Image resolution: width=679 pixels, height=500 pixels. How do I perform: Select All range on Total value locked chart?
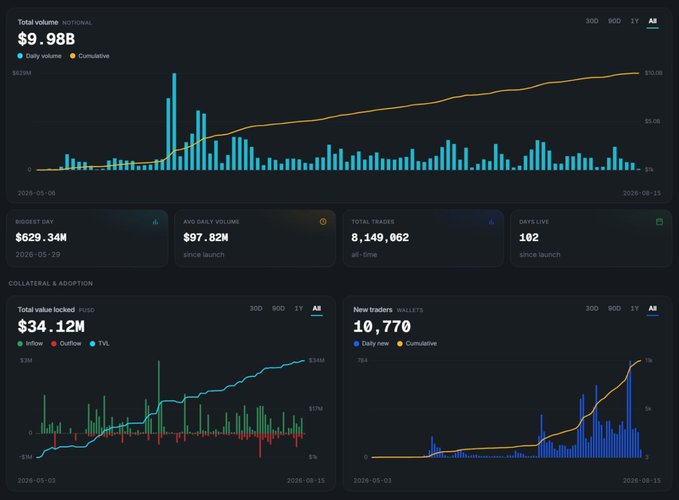(317, 308)
